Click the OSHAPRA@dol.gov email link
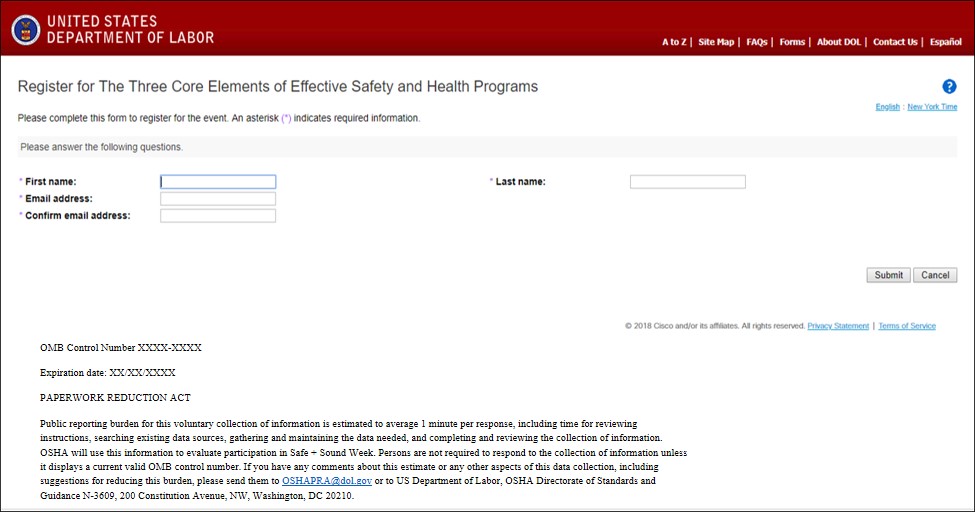This screenshot has width=975, height=512. 327,481
